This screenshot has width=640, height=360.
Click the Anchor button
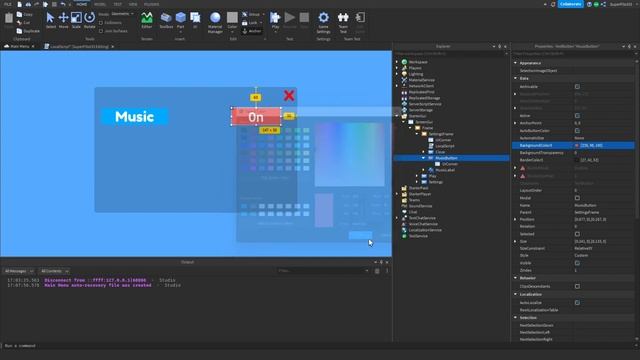252,31
